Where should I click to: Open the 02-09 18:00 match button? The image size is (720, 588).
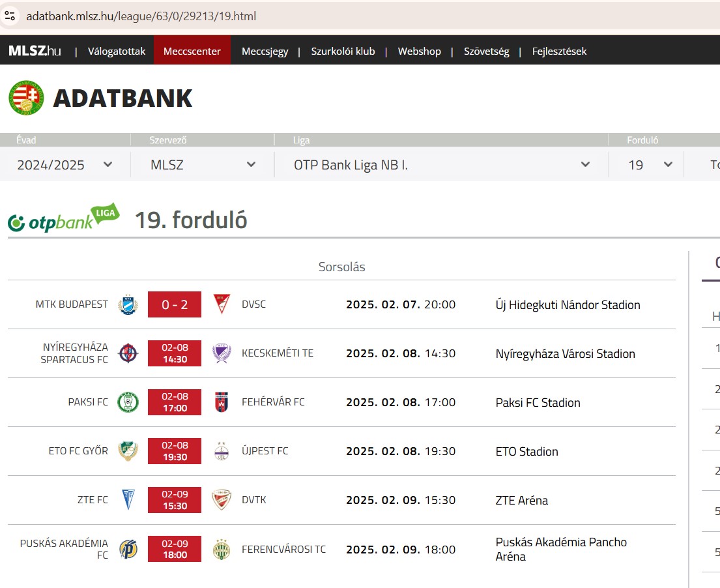tap(175, 549)
